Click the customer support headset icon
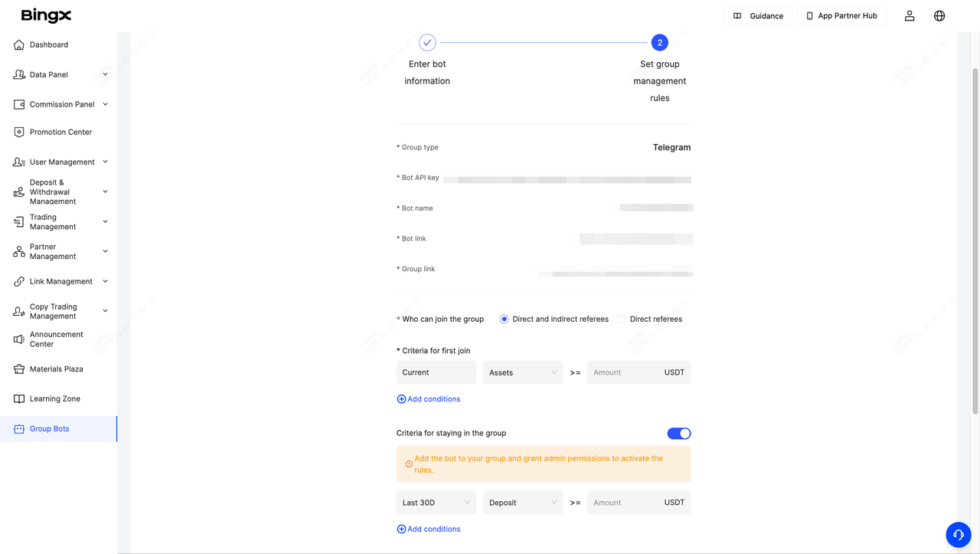 (958, 535)
